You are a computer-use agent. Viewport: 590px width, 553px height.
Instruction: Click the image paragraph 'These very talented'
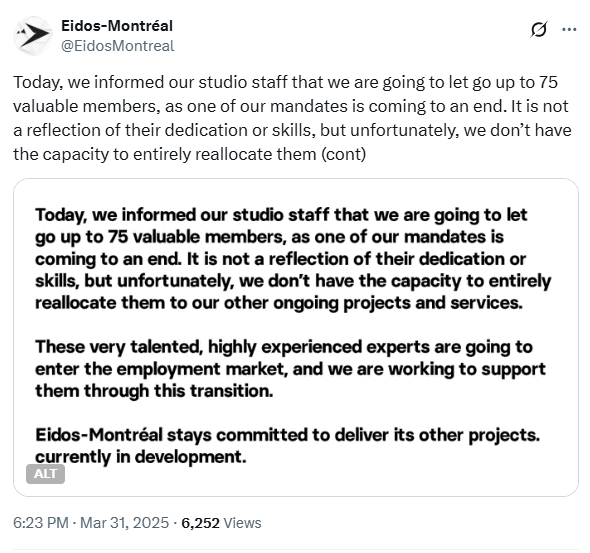290,369
